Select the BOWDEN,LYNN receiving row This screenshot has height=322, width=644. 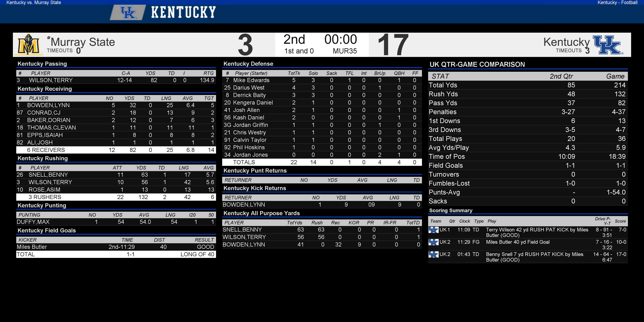pyautogui.click(x=116, y=105)
